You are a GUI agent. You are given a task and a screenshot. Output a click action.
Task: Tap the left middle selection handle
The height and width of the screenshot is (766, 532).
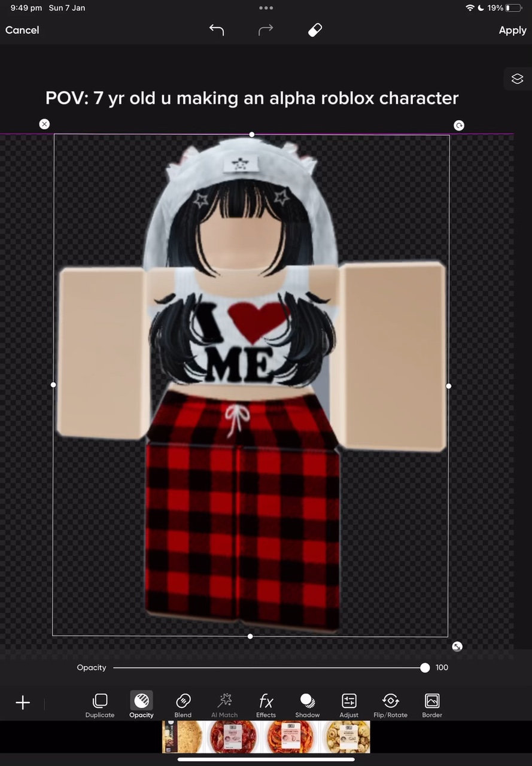53,385
